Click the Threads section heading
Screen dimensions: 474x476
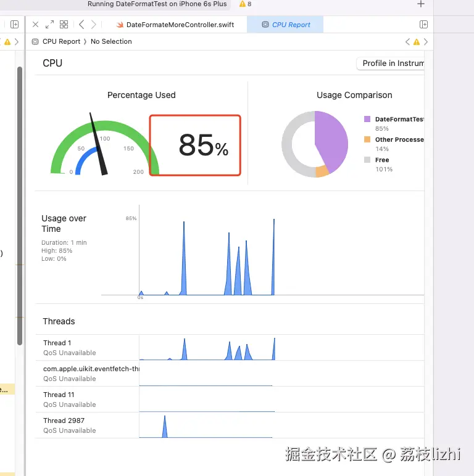[59, 321]
